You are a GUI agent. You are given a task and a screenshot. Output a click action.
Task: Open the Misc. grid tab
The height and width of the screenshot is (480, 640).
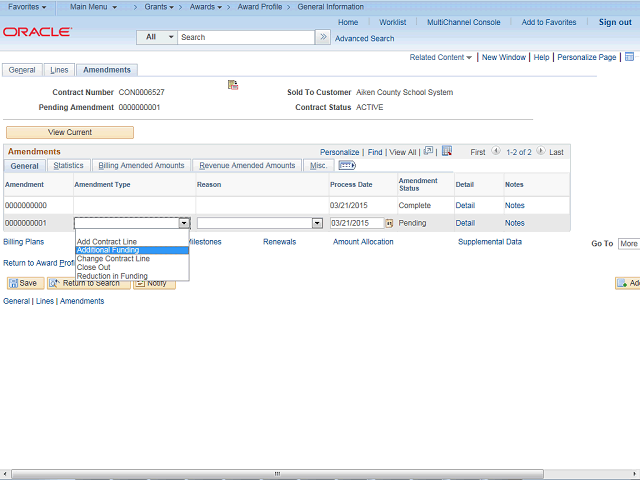[318, 165]
